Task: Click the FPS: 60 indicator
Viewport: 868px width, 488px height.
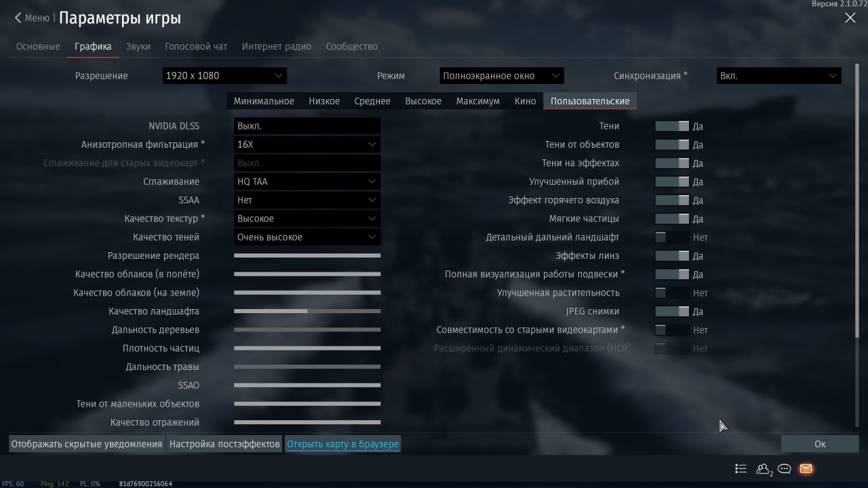Action: pos(13,484)
